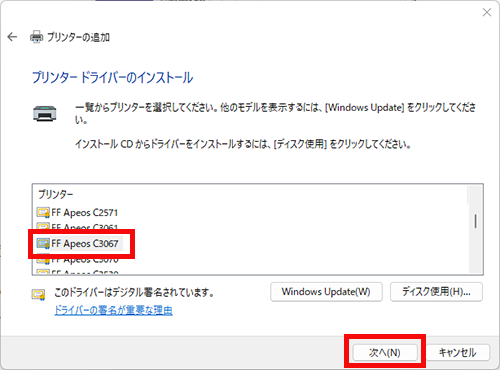Click the プリンター column header
The height and width of the screenshot is (370, 500).
tap(55, 194)
